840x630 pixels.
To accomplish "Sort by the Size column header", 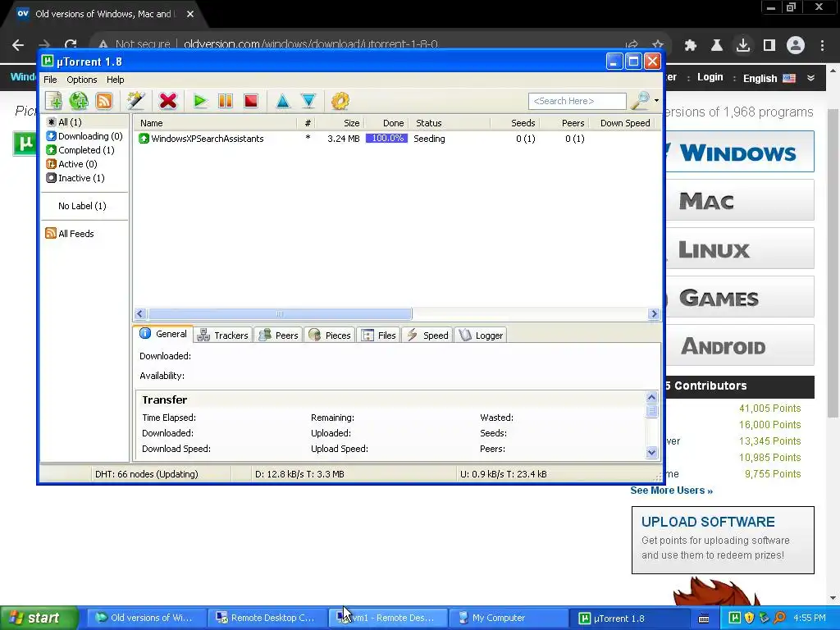I will pos(340,123).
